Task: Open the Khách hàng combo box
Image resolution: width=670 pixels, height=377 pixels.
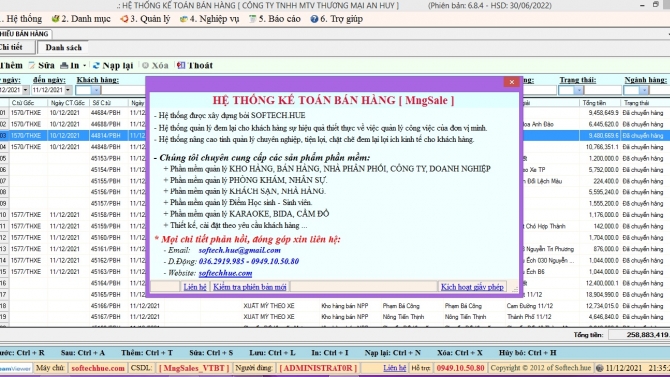Action: tap(96, 90)
